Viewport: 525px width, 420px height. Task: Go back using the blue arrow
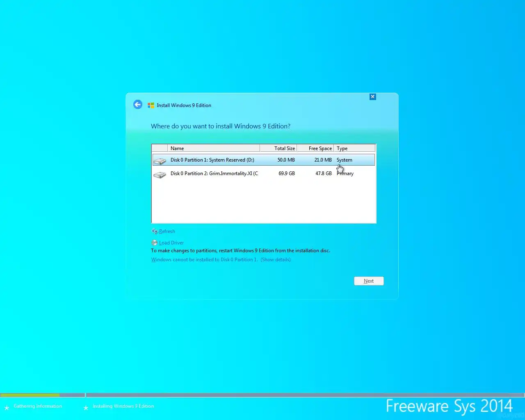[x=138, y=105]
